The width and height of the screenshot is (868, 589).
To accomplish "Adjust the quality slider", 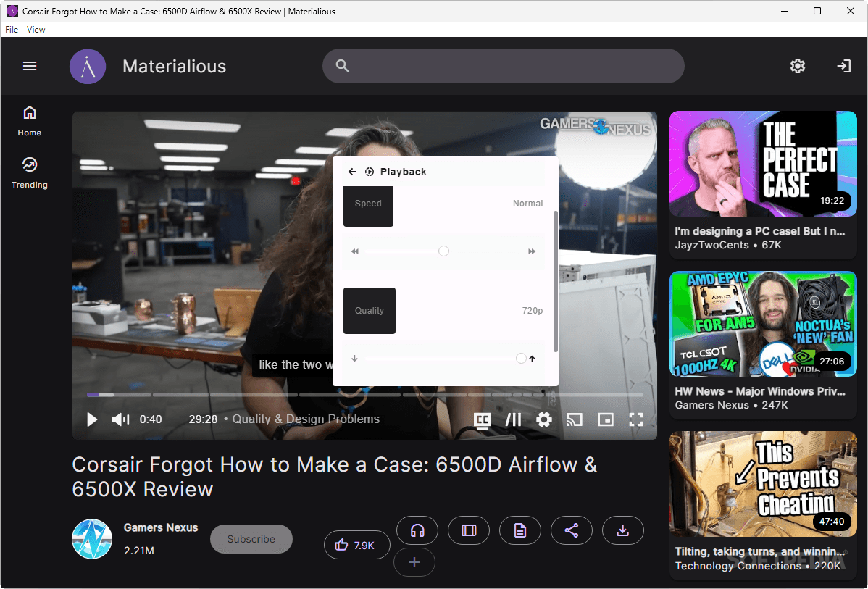I will [x=443, y=359].
